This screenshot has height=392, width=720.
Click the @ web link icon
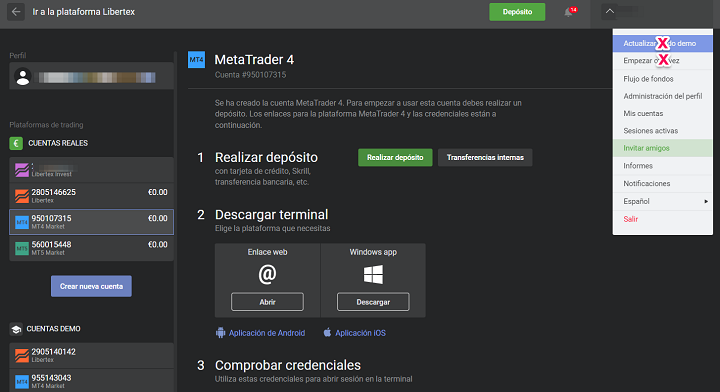coord(267,274)
